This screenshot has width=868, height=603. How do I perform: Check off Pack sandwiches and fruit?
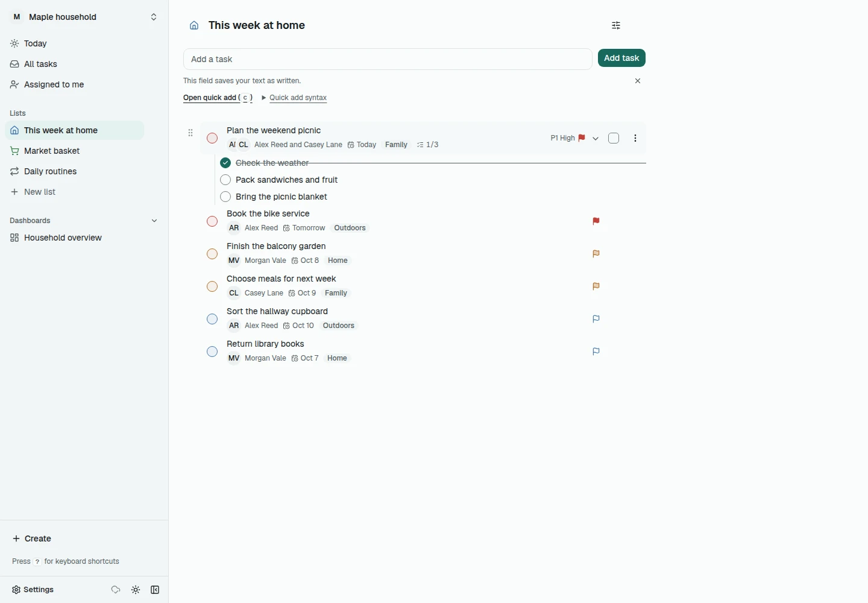pyautogui.click(x=225, y=180)
